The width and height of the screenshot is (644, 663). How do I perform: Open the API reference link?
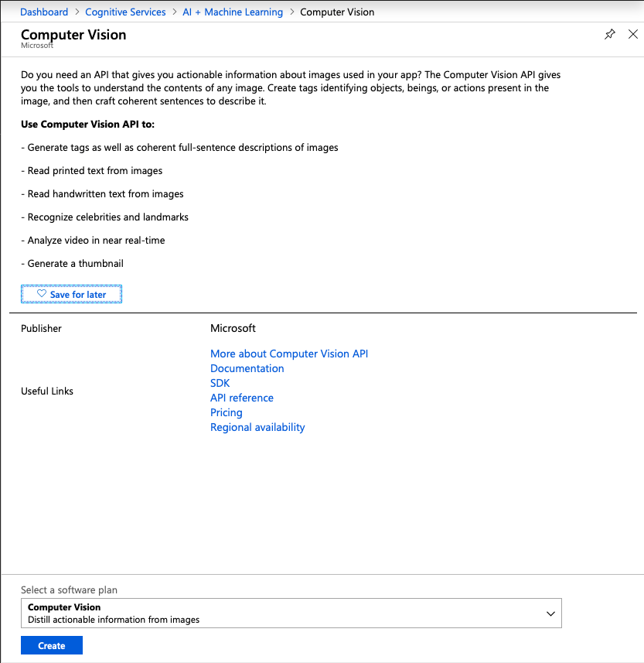click(242, 398)
